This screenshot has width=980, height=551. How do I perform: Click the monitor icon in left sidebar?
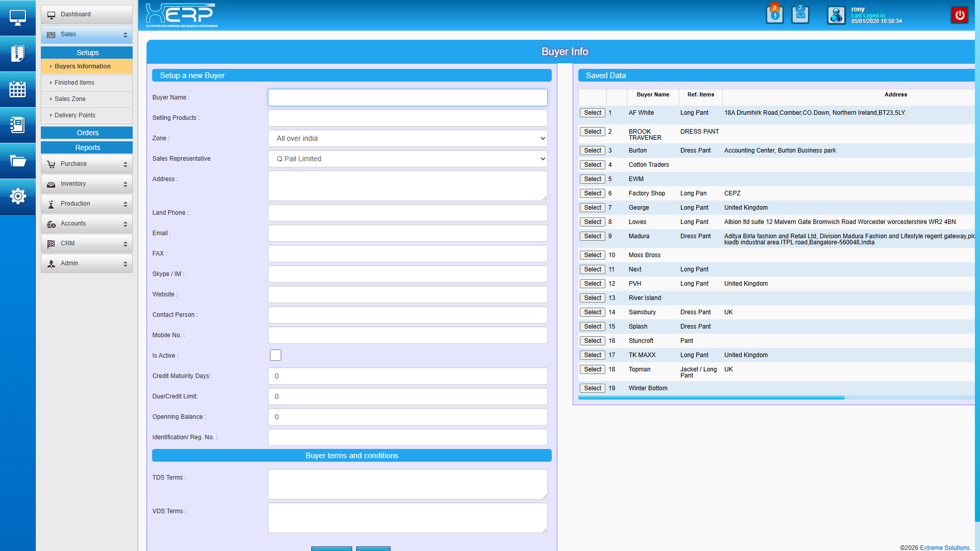[17, 18]
